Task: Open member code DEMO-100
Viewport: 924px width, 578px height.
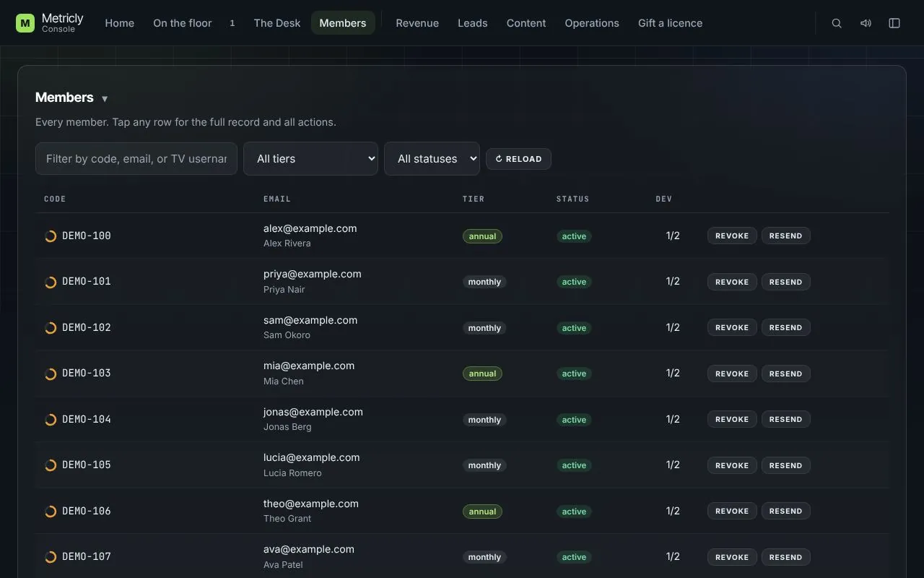Action: tap(87, 236)
